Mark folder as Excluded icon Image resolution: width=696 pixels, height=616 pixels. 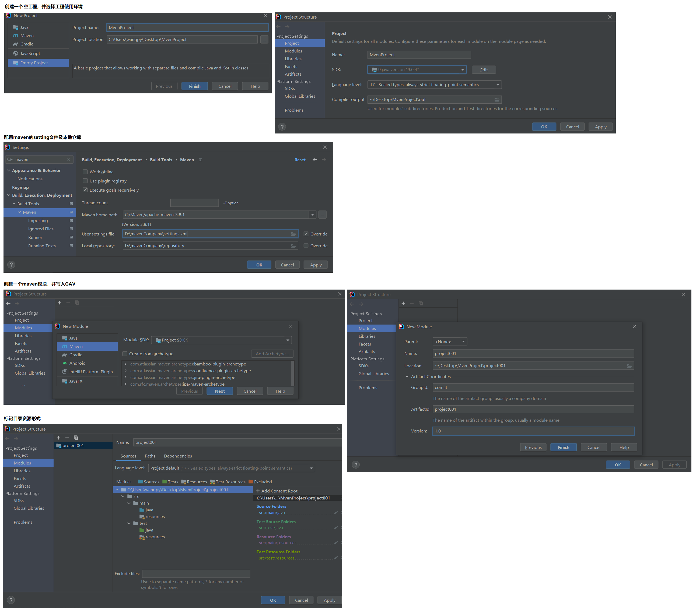tap(251, 481)
